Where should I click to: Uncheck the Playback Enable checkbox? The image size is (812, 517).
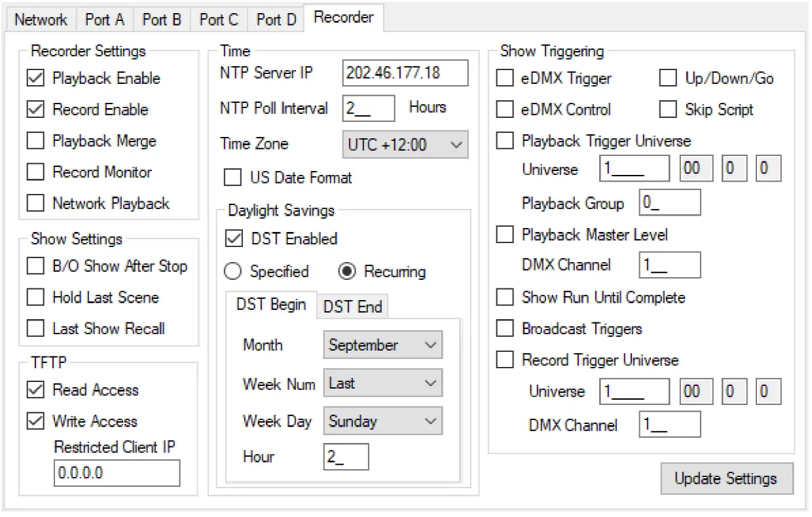35,79
